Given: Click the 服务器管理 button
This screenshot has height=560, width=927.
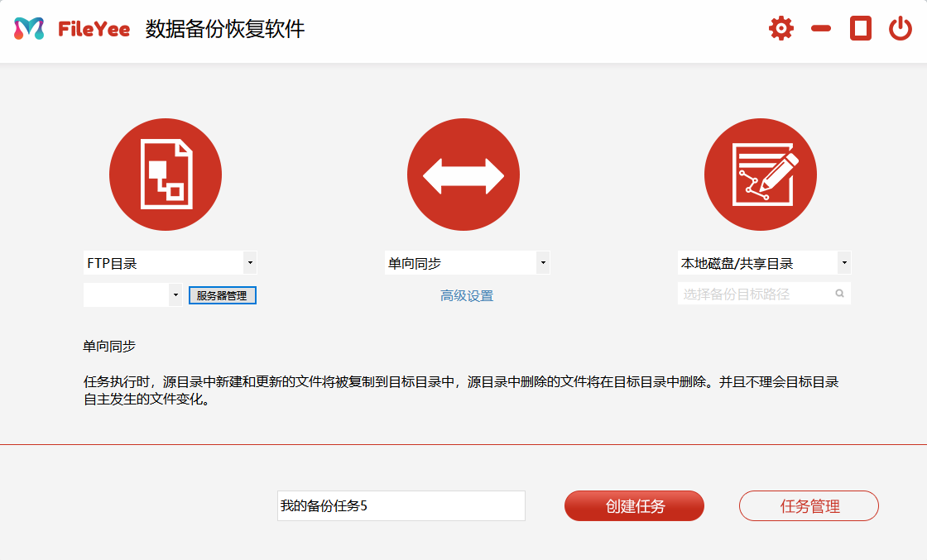Looking at the screenshot, I should click(x=222, y=295).
